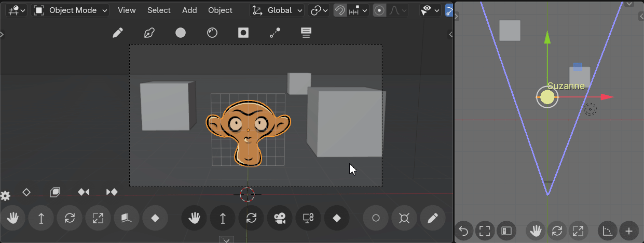Open the proportional falloff curve dropdown
The image size is (644, 243).
(397, 10)
